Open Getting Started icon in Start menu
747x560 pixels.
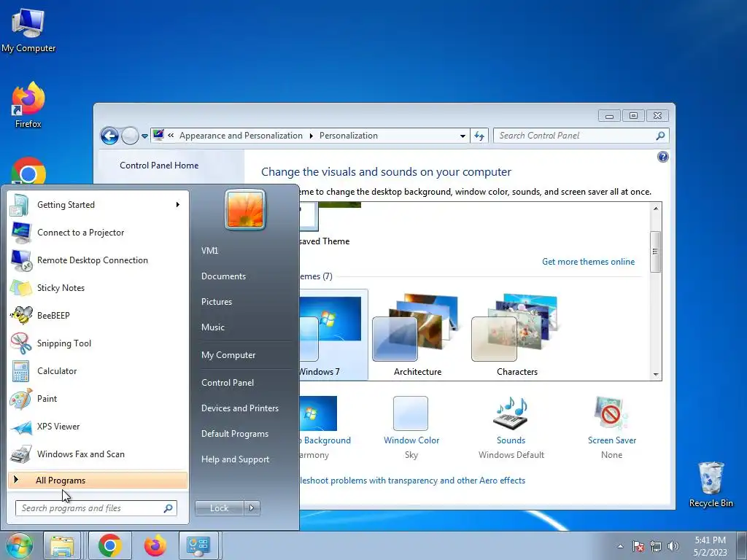(x=20, y=205)
